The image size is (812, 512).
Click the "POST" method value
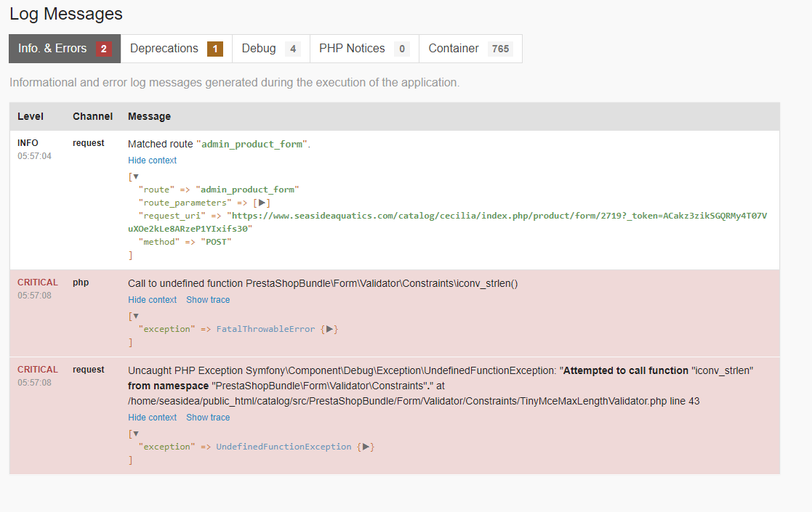(x=216, y=242)
